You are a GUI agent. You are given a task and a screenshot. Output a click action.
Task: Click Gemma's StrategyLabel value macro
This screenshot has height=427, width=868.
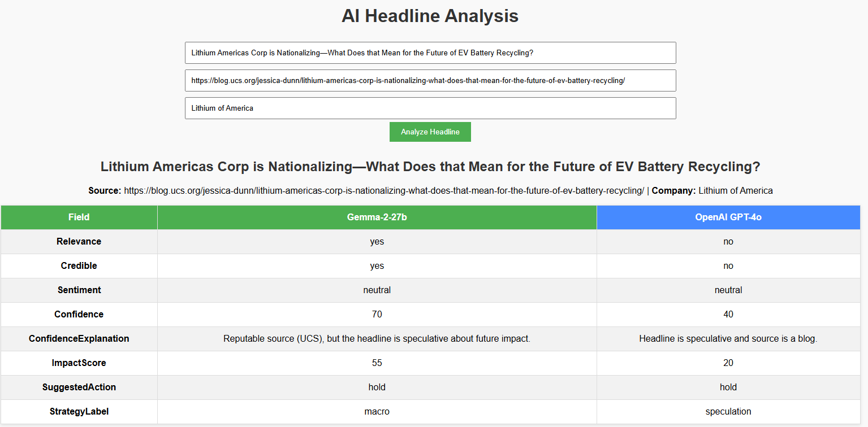(x=377, y=412)
